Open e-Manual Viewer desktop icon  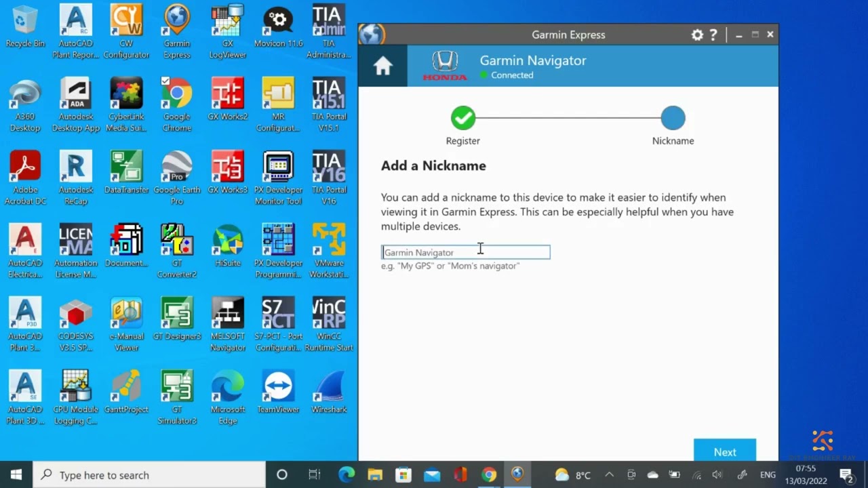coord(126,325)
